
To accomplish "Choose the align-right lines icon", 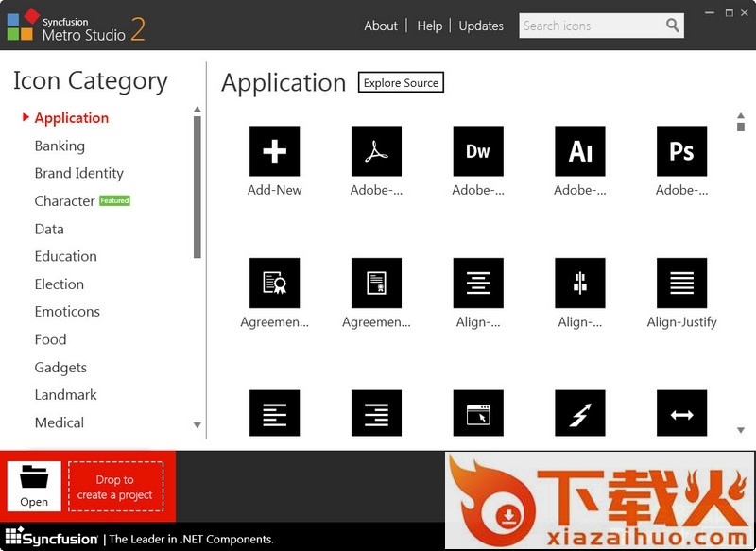I will pyautogui.click(x=376, y=413).
